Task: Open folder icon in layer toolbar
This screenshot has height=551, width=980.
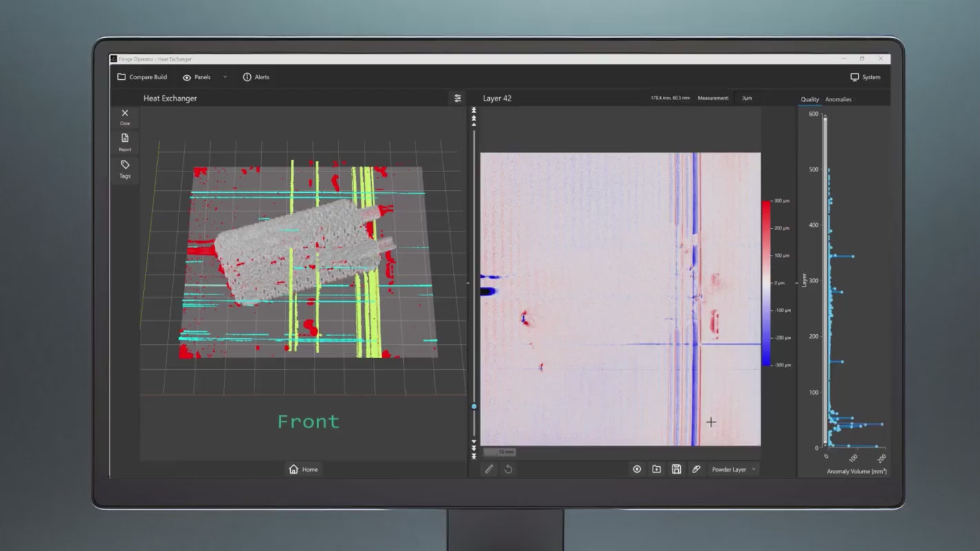Action: 657,469
